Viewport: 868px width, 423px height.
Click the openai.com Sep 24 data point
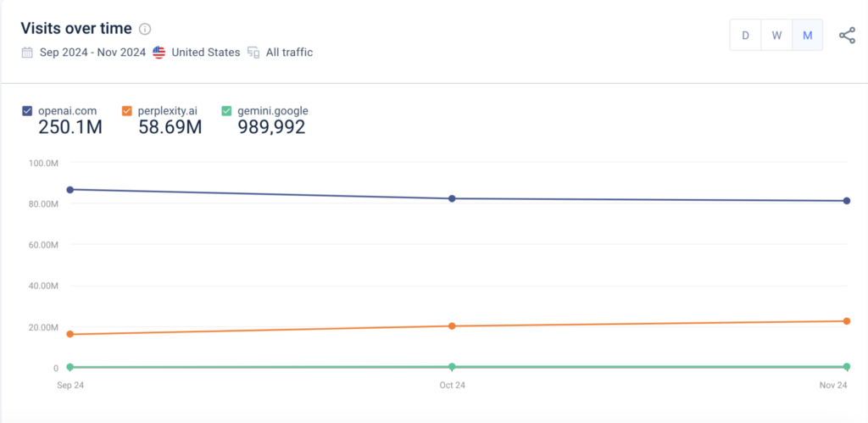click(x=70, y=189)
